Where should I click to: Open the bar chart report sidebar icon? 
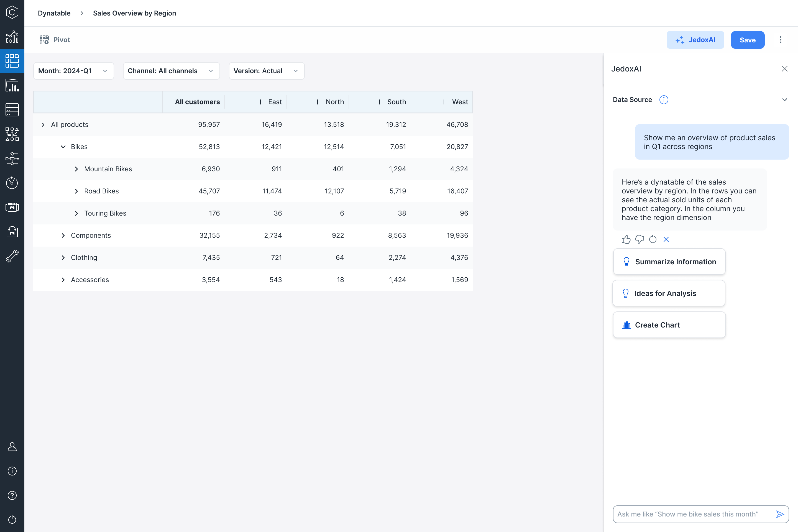(12, 85)
